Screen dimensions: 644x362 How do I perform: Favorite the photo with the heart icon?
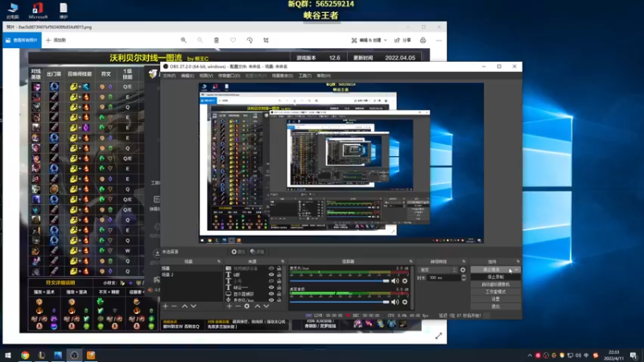pos(233,40)
